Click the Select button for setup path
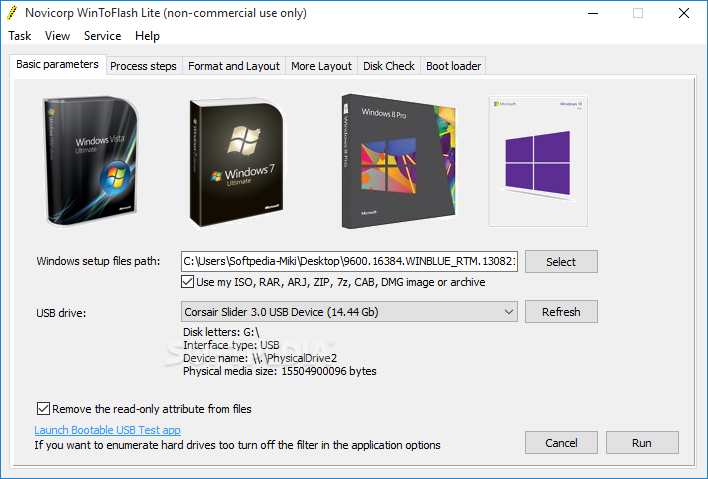 tap(561, 262)
